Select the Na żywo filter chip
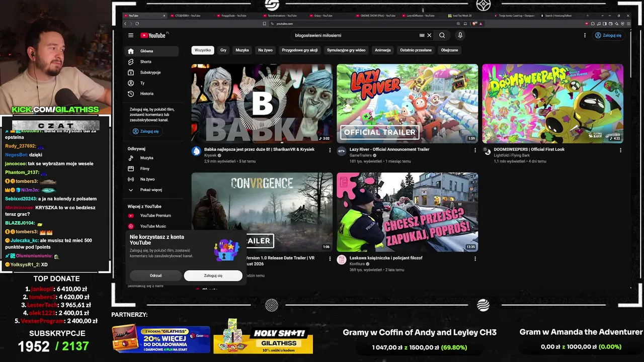Viewport: 644px width, 362px height. 265,50
